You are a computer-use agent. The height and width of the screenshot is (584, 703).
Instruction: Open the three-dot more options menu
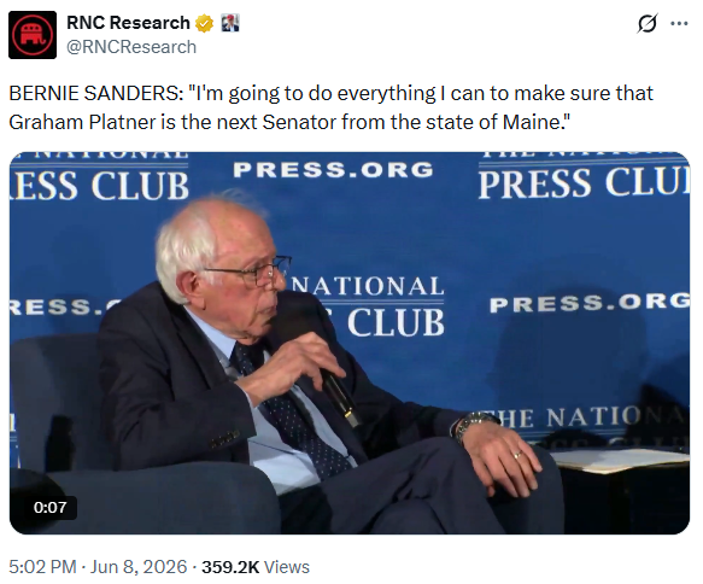click(679, 23)
